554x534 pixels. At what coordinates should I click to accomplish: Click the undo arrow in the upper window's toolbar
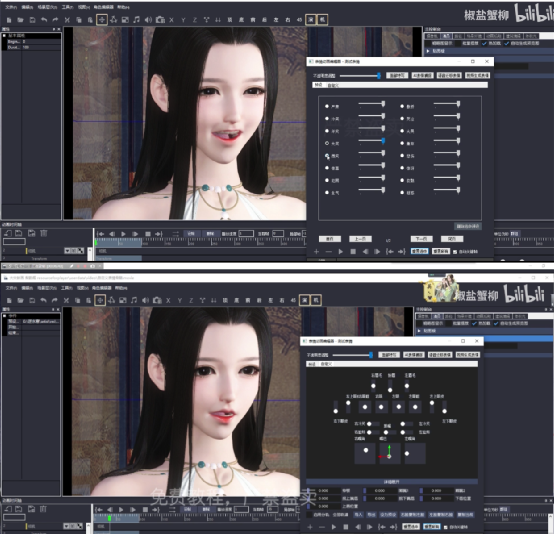44,20
